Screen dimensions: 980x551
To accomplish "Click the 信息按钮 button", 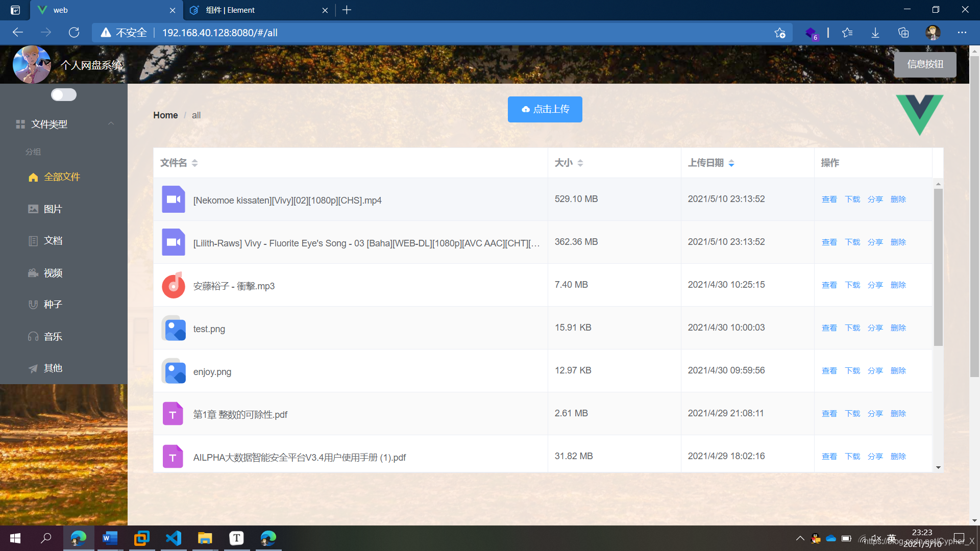I will (925, 65).
